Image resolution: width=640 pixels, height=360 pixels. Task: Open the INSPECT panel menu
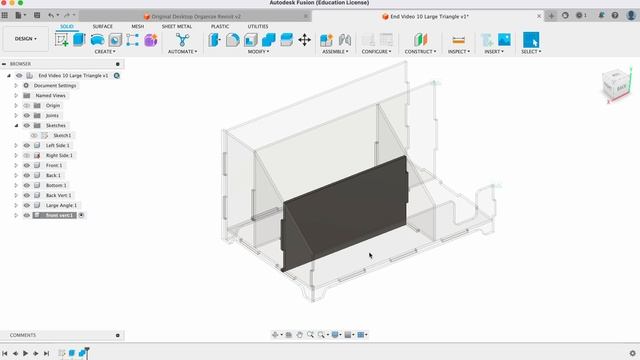[459, 52]
